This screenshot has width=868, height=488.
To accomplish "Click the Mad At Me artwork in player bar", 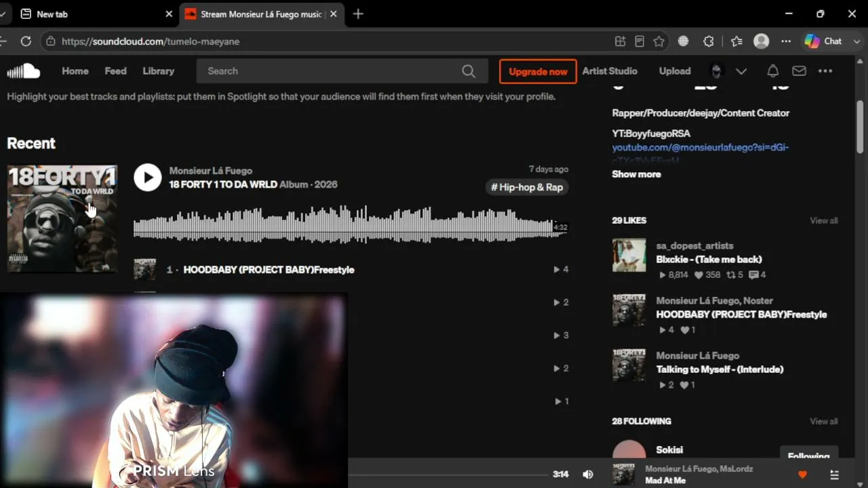I will pyautogui.click(x=623, y=474).
